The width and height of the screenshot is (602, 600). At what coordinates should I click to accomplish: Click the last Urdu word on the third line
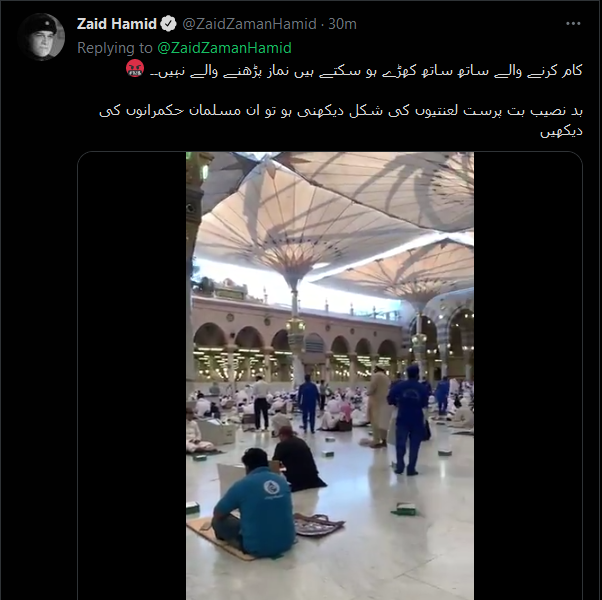[x=562, y=132]
